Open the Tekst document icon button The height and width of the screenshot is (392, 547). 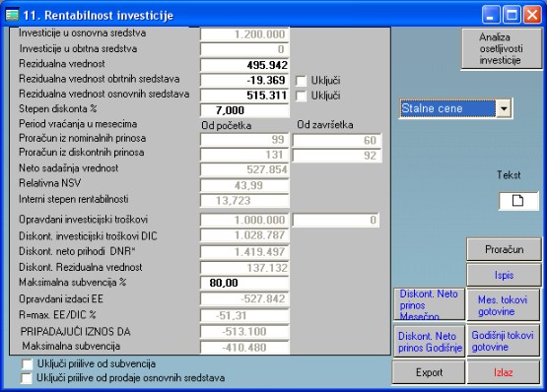(518, 201)
